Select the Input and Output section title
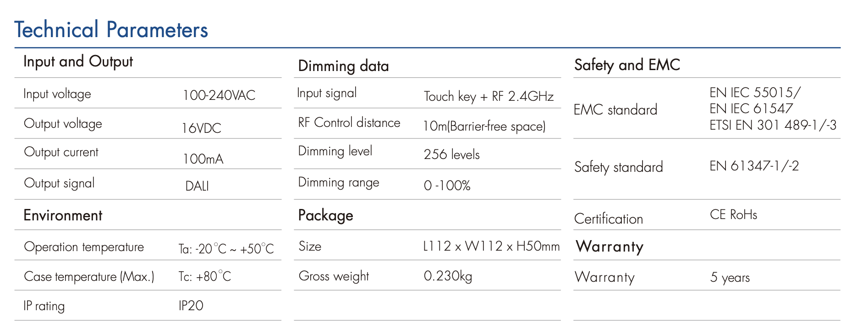 (78, 62)
